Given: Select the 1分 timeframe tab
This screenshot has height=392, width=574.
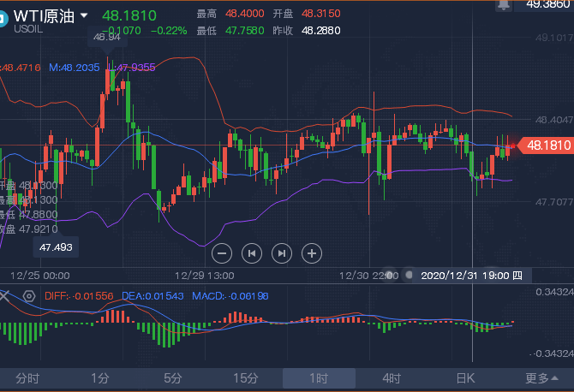Looking at the screenshot, I should 100,378.
